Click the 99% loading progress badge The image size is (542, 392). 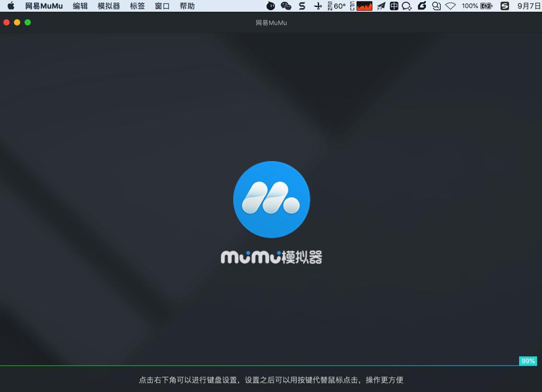528,361
